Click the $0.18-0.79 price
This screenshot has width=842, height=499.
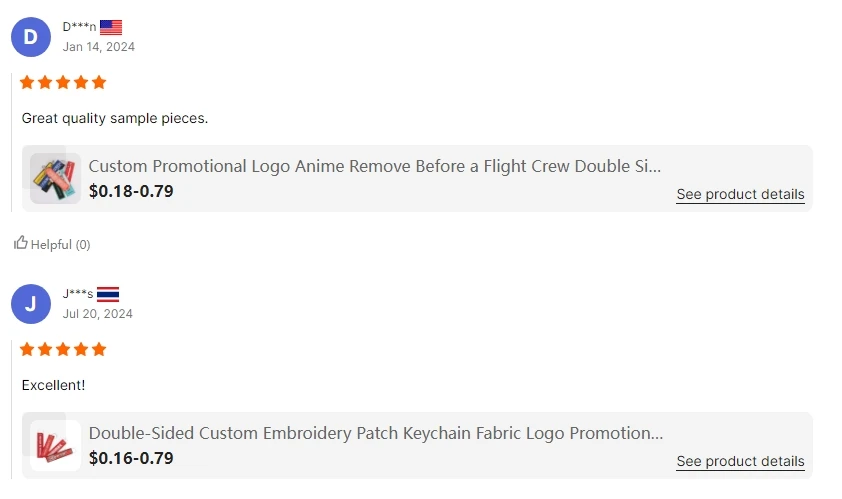(x=131, y=191)
